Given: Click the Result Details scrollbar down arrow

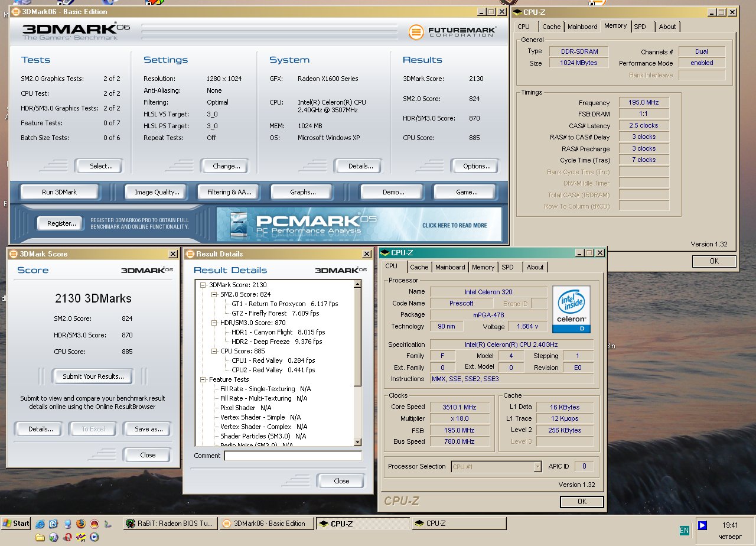Looking at the screenshot, I should 357,441.
